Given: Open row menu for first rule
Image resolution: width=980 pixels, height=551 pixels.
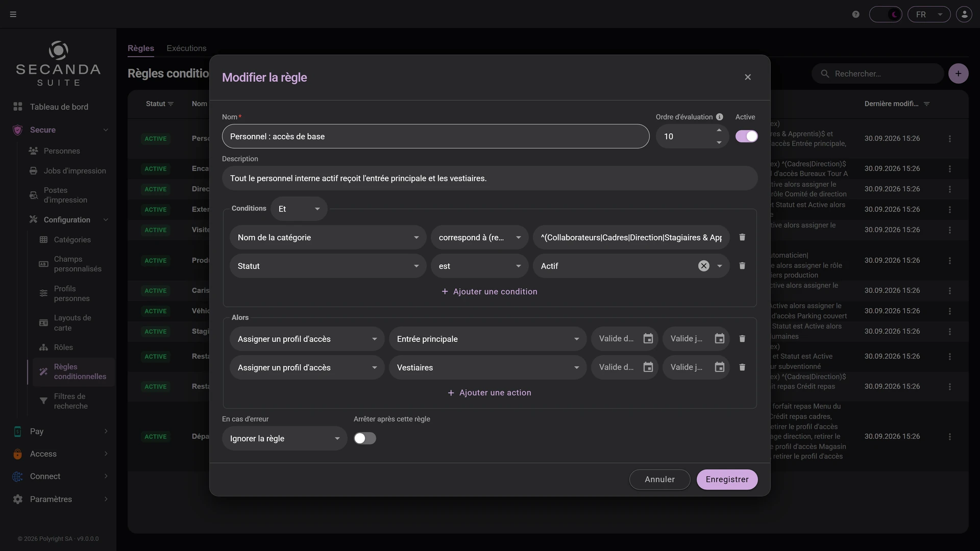Looking at the screenshot, I should coord(949,139).
